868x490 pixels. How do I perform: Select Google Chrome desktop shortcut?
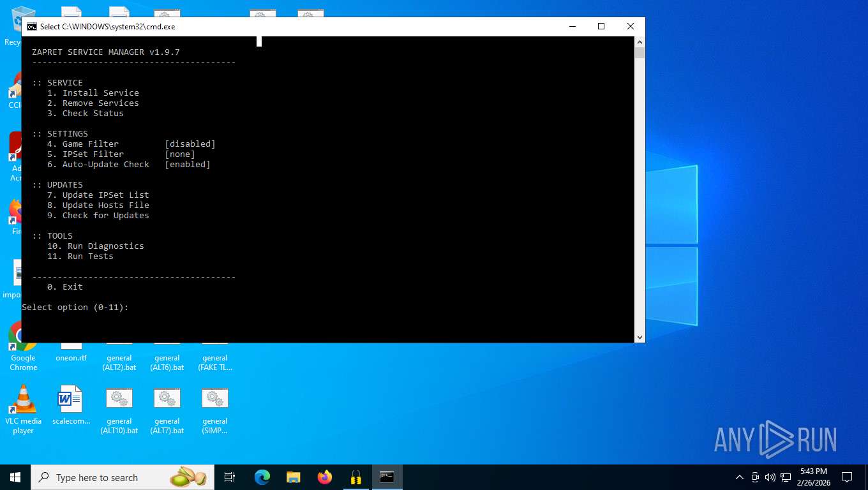tap(23, 346)
